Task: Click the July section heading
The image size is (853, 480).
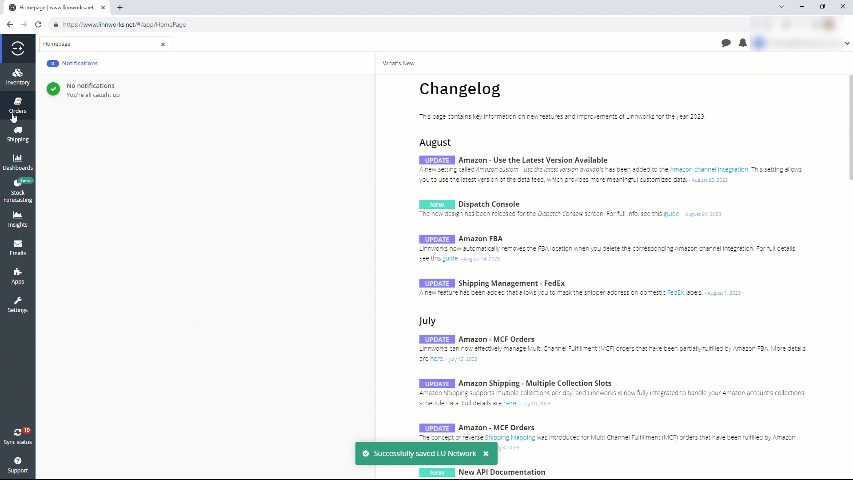Action: click(x=427, y=321)
